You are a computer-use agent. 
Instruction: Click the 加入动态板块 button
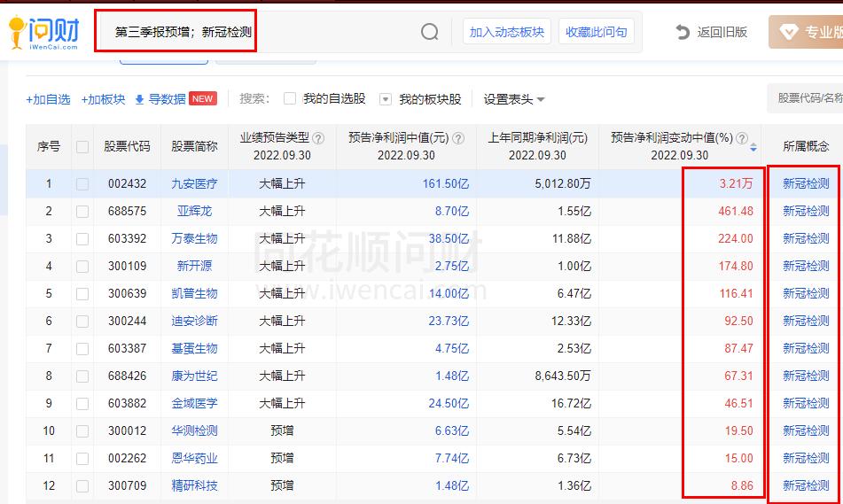[507, 32]
